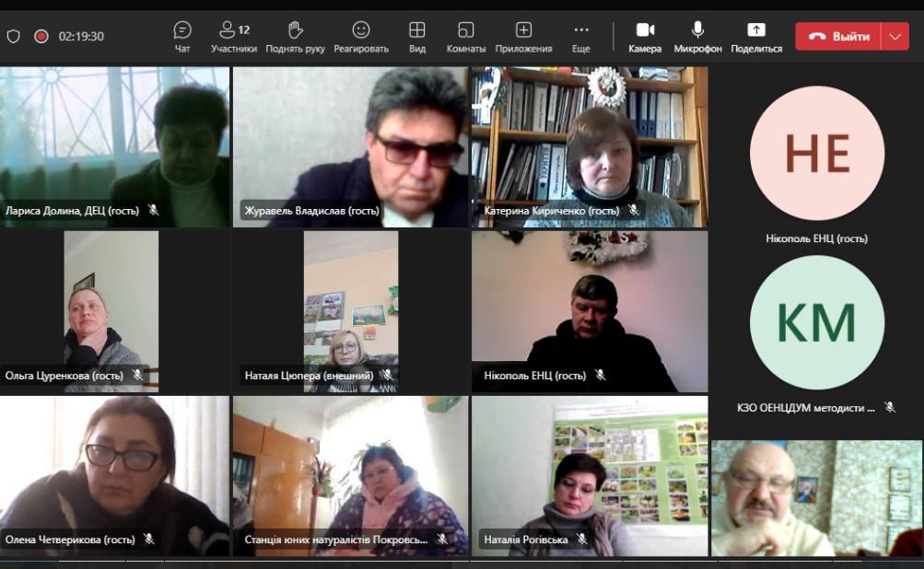Toggle the Микрофон mute state
Viewport: 924px width, 569px height.
(697, 36)
